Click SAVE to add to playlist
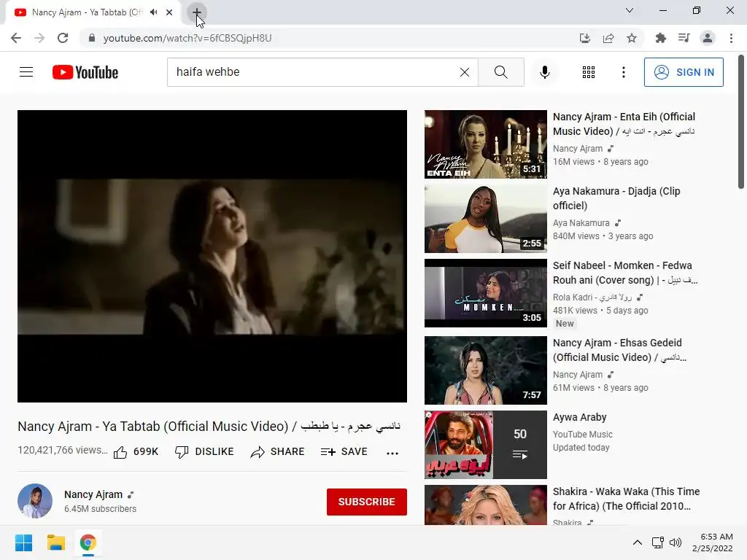 tap(344, 452)
